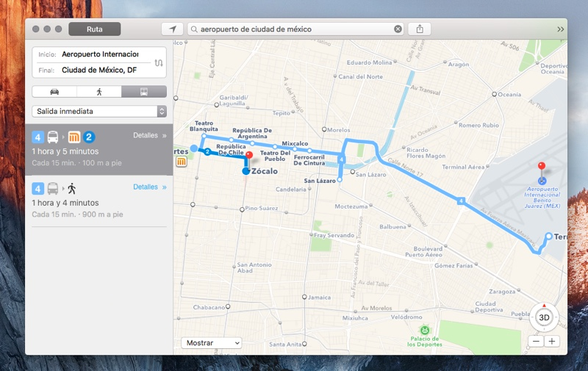
Task: Click the line 2 badge in the first route
Action: pos(89,137)
